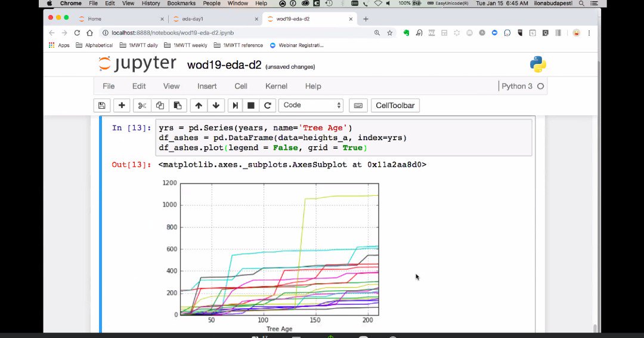Image resolution: width=644 pixels, height=338 pixels.
Task: Insert a cell below with the plus icon
Action: pyautogui.click(x=122, y=105)
